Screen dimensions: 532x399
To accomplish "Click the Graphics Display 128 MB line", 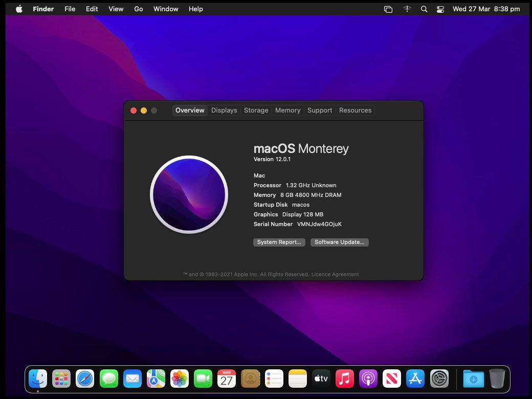I will (289, 214).
